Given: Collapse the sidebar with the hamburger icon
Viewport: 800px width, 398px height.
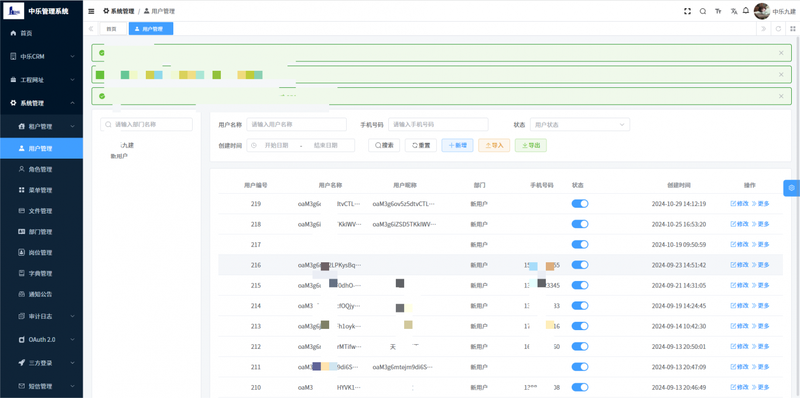Looking at the screenshot, I should pos(91,11).
